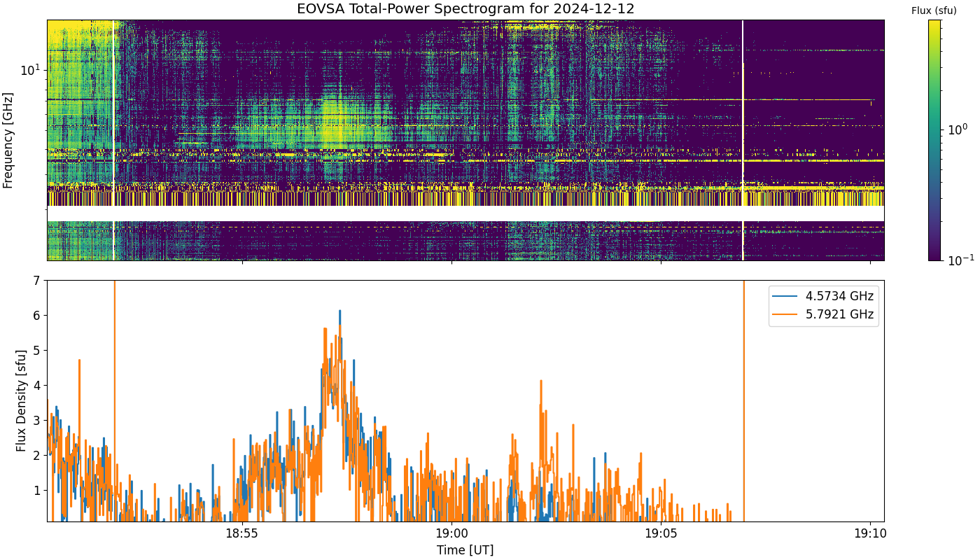Click the spectrogram title for 2024-12-12
Screen dimensions: 980x560
coord(465,9)
